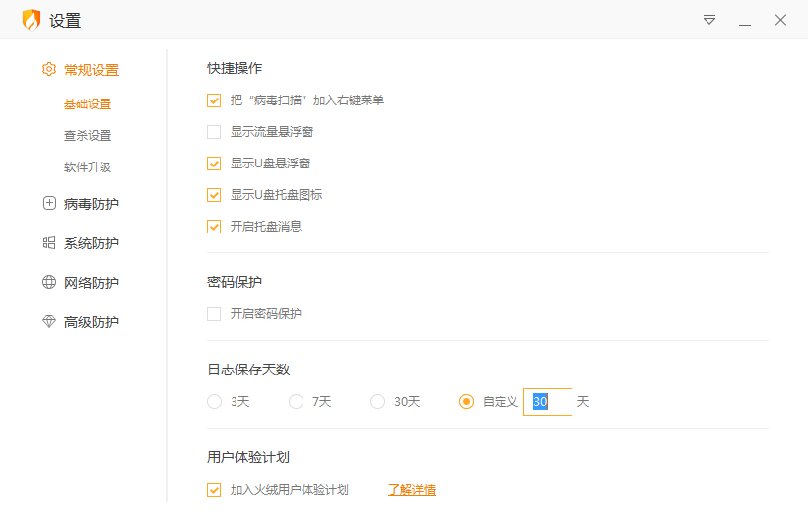Expand the 病毒防护 section
This screenshot has width=808, height=532.
point(91,204)
